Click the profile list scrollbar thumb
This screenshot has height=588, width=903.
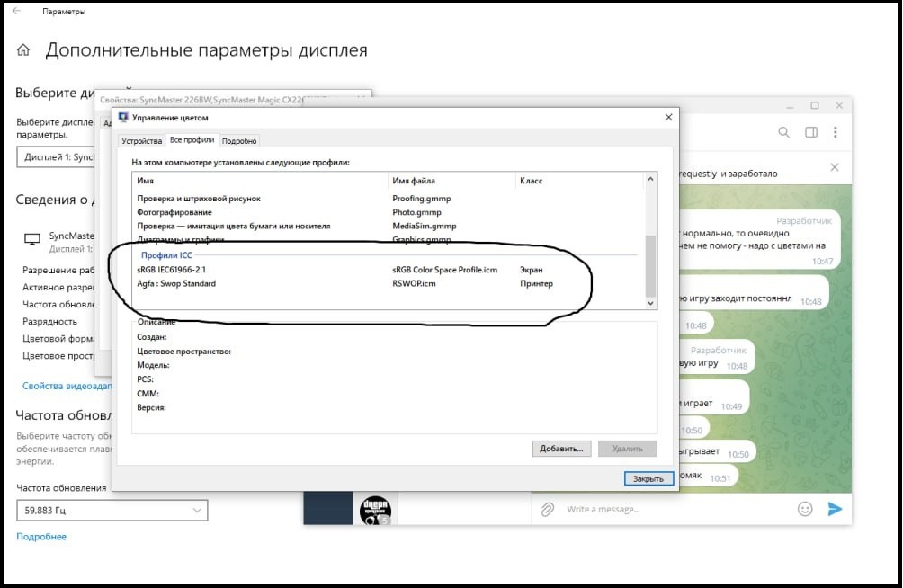coord(650,266)
